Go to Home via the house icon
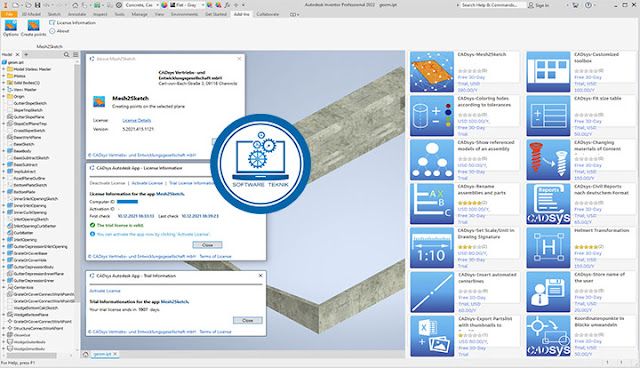Viewport: 640px width, 368px height. pyautogui.click(x=75, y=5)
